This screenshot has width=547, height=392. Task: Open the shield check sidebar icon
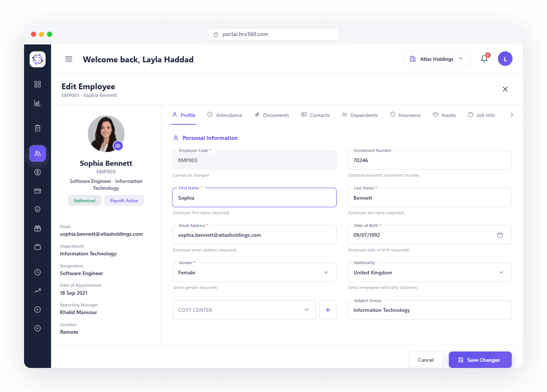point(38,209)
